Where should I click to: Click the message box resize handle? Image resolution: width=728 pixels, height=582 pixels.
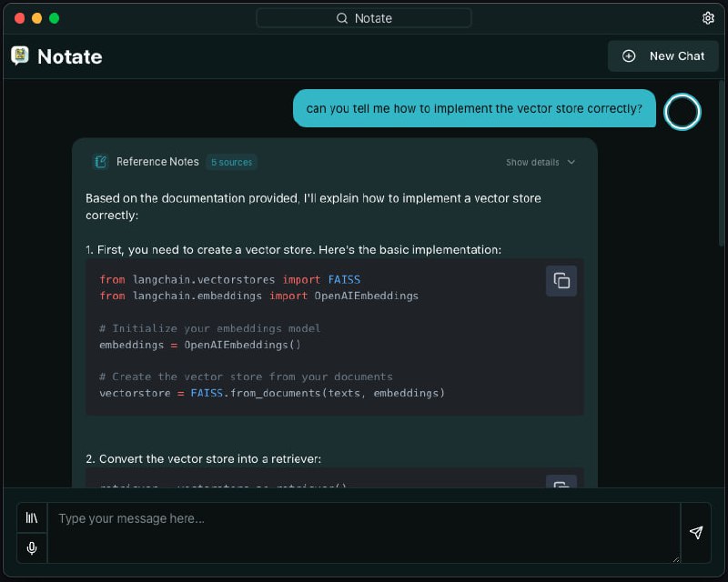(675, 558)
